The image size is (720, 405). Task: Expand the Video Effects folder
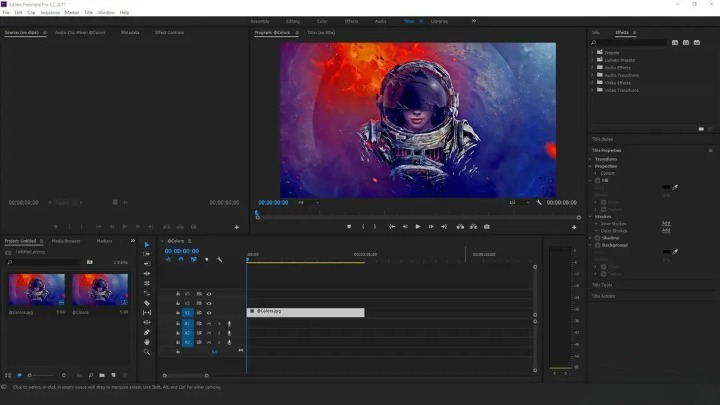click(x=592, y=83)
